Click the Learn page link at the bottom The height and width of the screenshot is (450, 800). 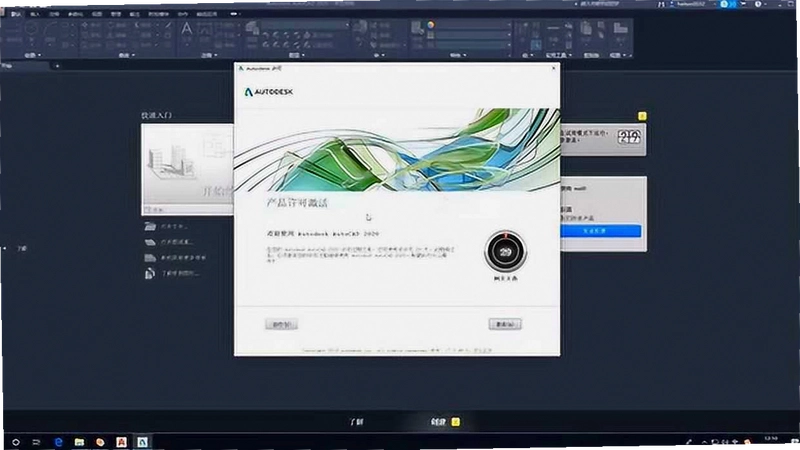tap(356, 422)
